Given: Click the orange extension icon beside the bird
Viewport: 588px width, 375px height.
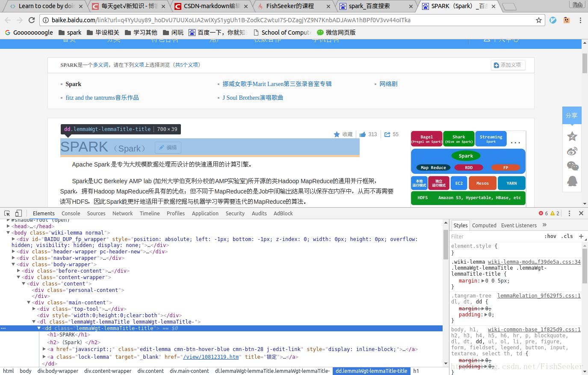Looking at the screenshot, I should [x=567, y=20].
